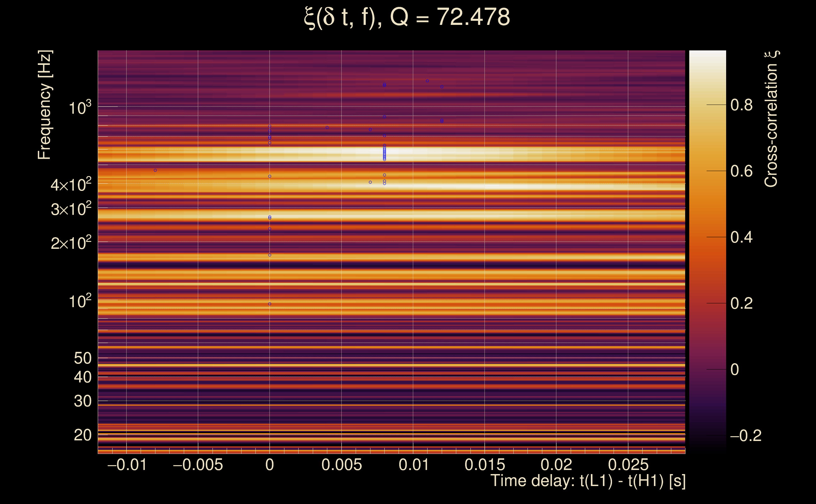Click the isolated blue circle near −0.008 s
Viewport: 816px width, 504px height.
155,170
